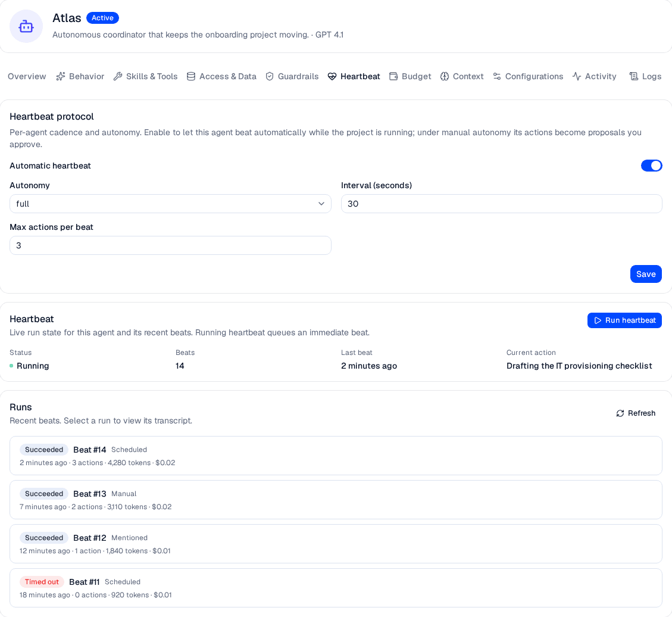Click the database icon for Access & Data
Viewport: 672px width, 617px height.
click(190, 76)
